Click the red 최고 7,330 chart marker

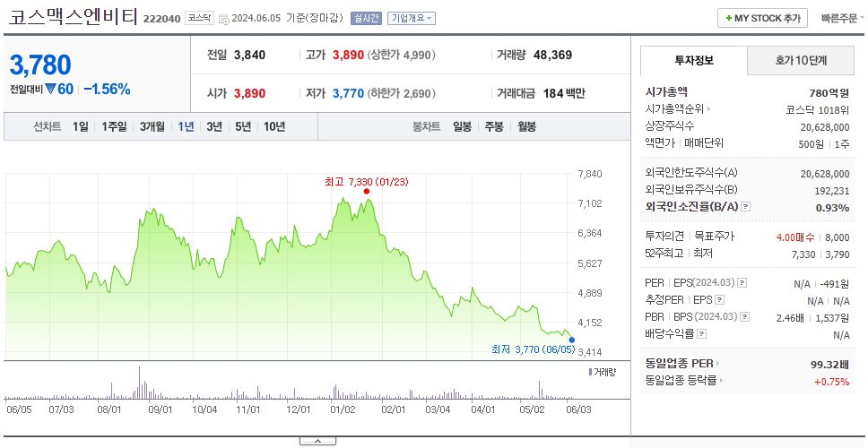pyautogui.click(x=367, y=192)
